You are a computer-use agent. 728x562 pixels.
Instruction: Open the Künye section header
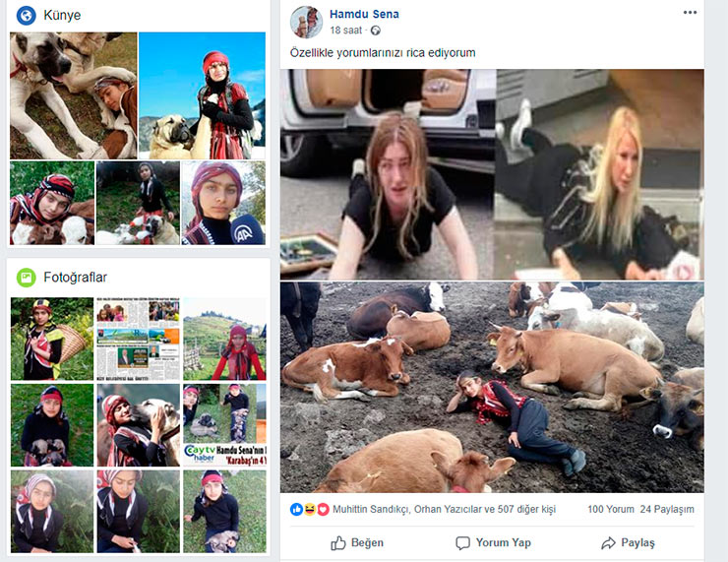62,16
